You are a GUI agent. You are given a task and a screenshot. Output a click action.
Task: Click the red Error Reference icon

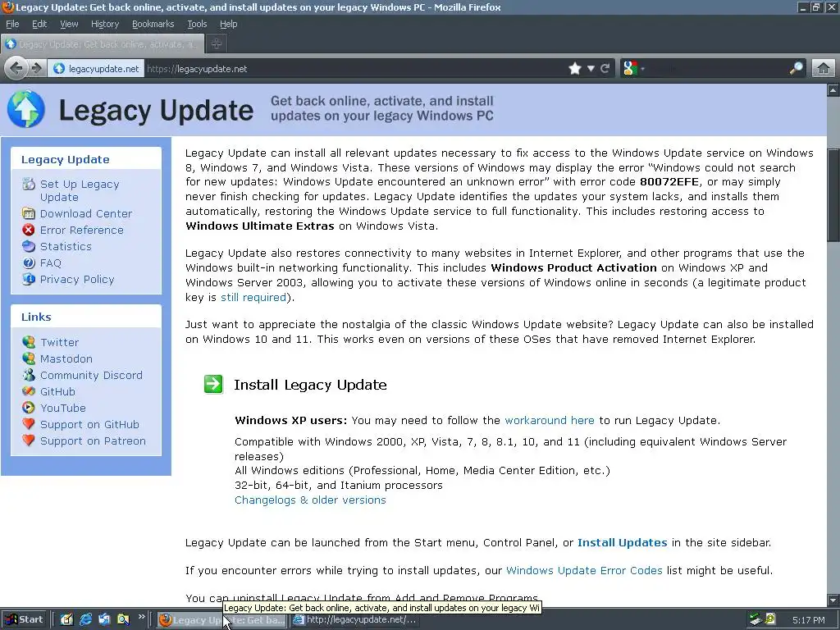(x=29, y=230)
